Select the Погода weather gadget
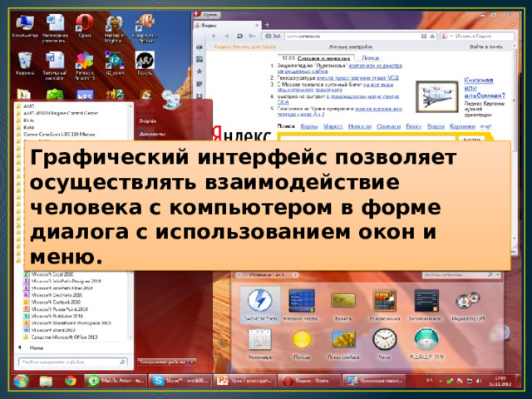 [302, 343]
